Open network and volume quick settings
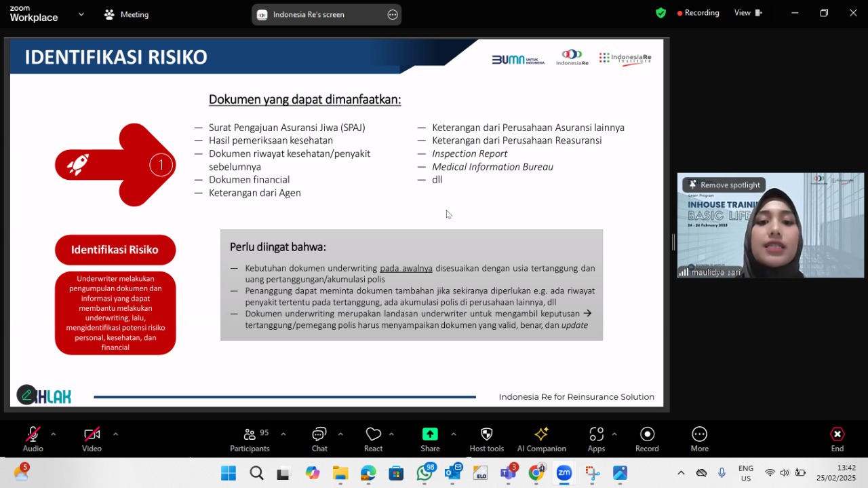868x488 pixels. 785,473
